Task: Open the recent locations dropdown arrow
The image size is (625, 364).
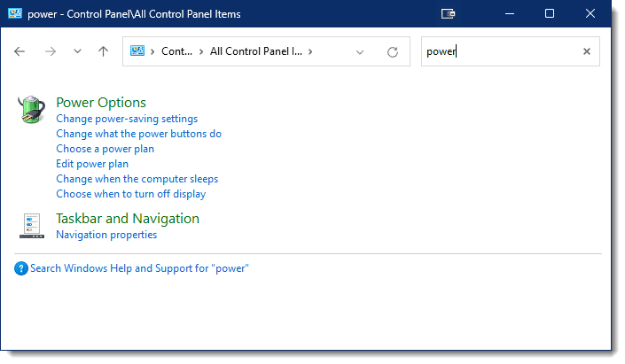Action: pyautogui.click(x=77, y=51)
